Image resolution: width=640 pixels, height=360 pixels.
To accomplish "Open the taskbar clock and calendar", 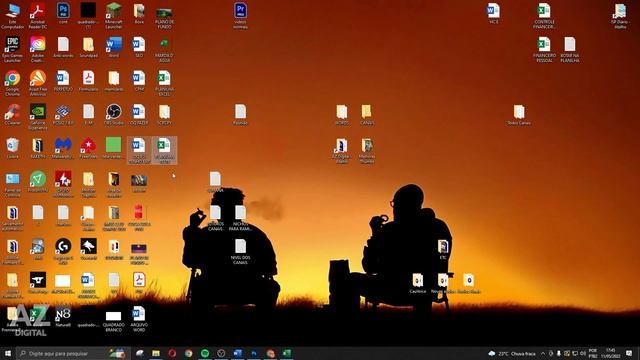I will pos(611,353).
